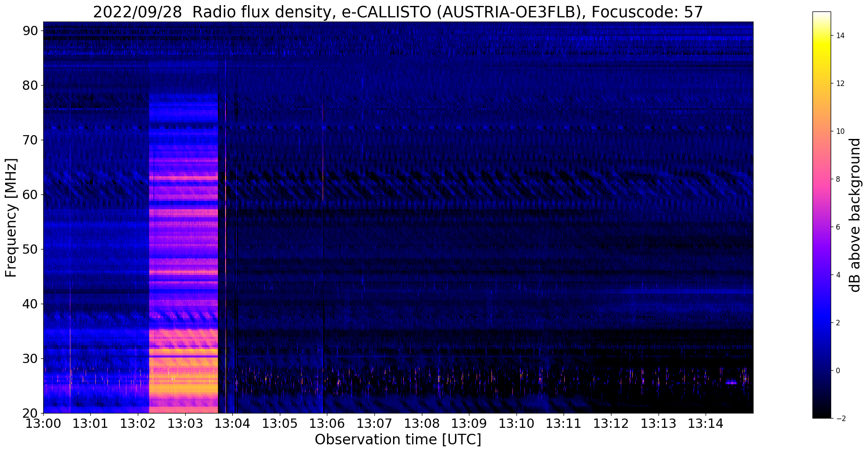Click the 'Frequency [MHz]' y-axis label
This screenshot has height=452, width=868.
pyautogui.click(x=11, y=218)
